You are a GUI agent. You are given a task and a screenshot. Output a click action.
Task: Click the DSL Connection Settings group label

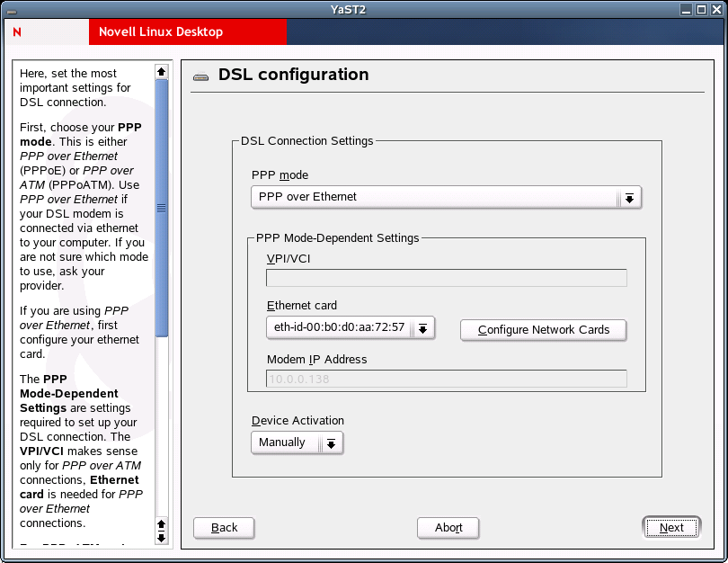[x=306, y=140]
